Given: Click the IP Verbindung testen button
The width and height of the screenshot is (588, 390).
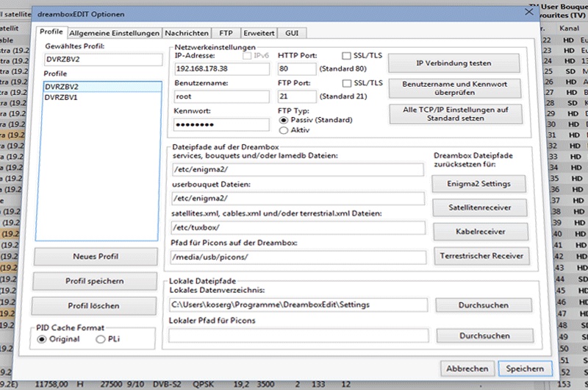Looking at the screenshot, I should tap(453, 63).
